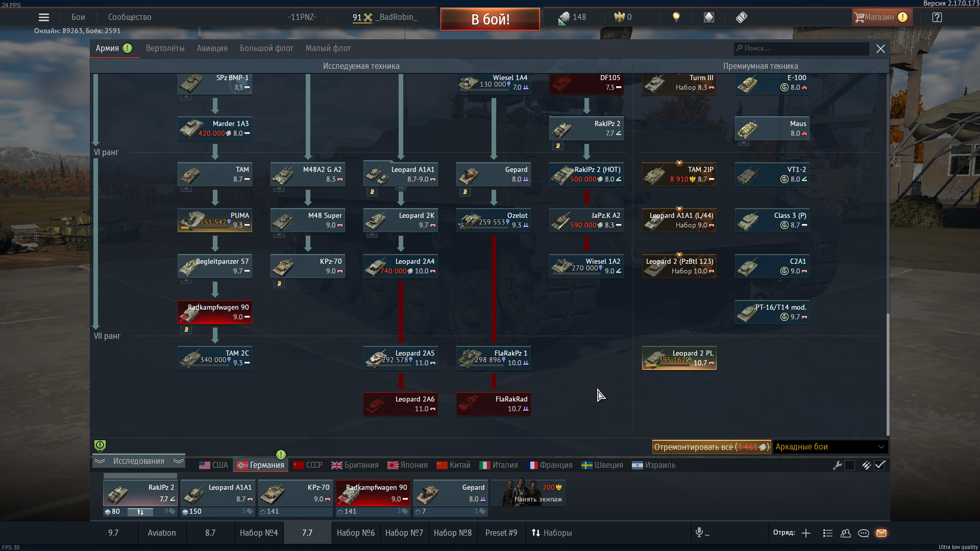980x551 pixels.
Task: Select the 9.7 preset tab
Action: [113, 533]
